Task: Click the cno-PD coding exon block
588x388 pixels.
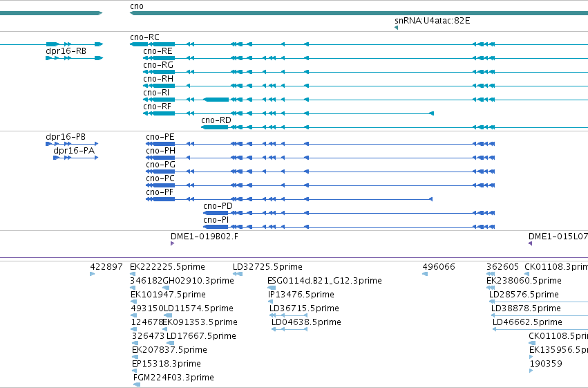Action: click(216, 214)
